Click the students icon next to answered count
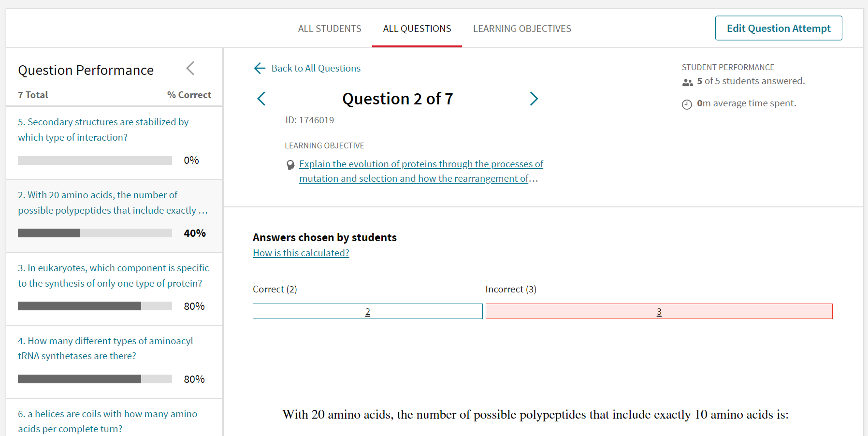Image resolution: width=868 pixels, height=436 pixels. tap(688, 82)
